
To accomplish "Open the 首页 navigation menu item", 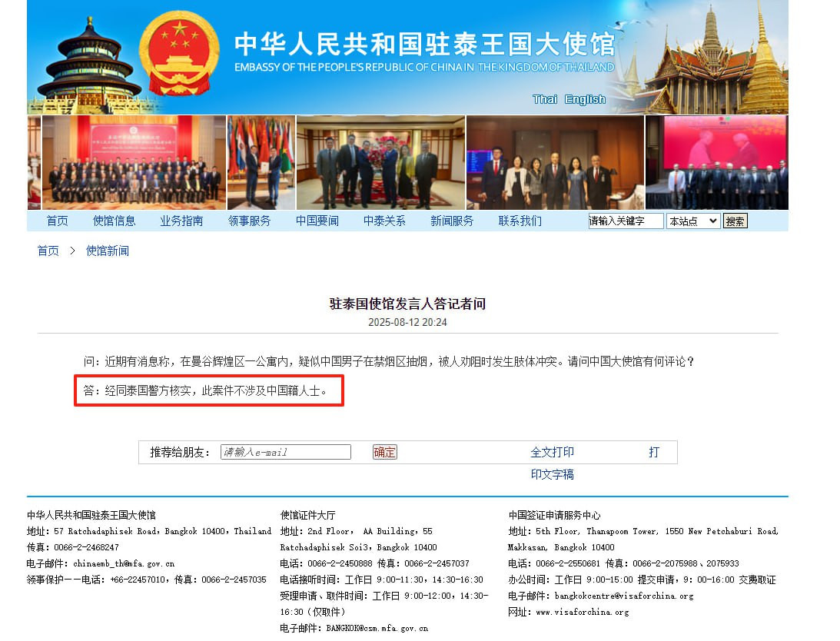I will click(57, 221).
